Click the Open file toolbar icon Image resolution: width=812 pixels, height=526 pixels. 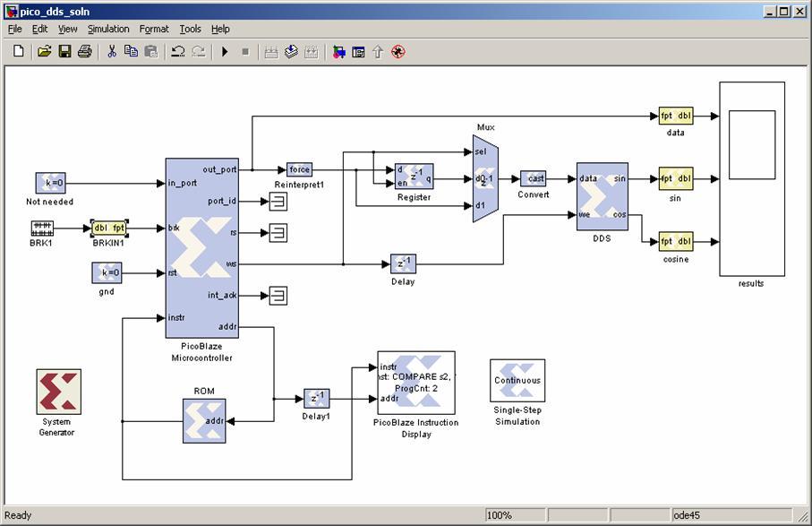coord(45,51)
